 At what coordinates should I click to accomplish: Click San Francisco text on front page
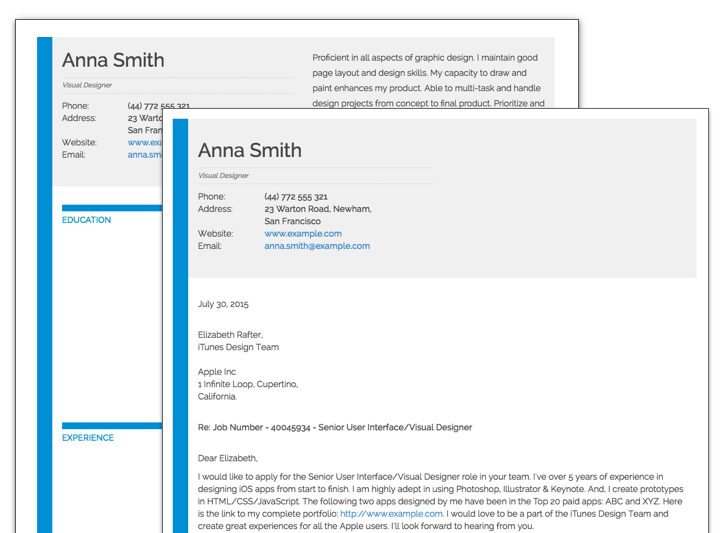coord(292,221)
